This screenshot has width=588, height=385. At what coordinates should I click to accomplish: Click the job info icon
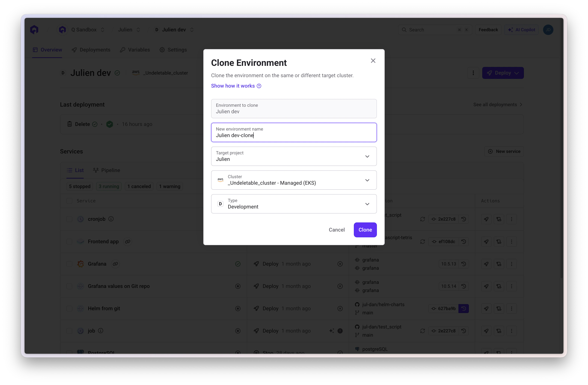pos(101,331)
